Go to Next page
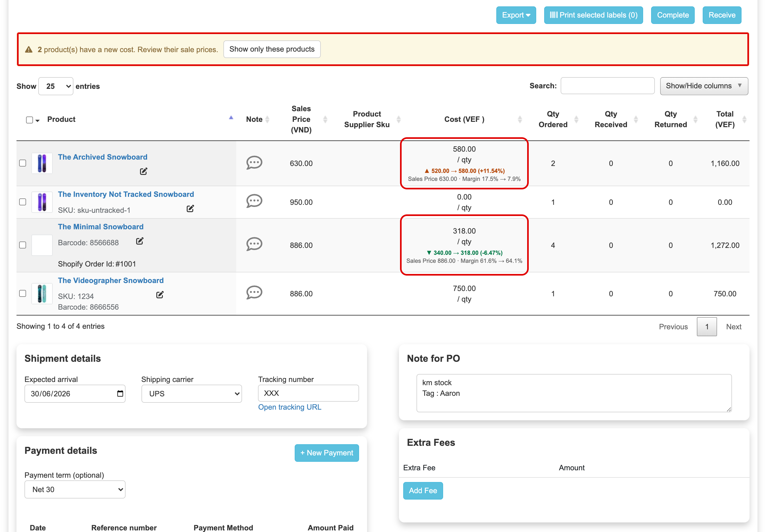766x532 pixels. 734,327
